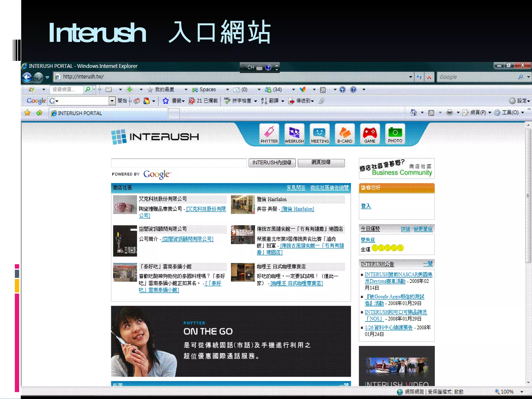Open the B-CARD service icon
The image size is (532, 399).
(345, 134)
